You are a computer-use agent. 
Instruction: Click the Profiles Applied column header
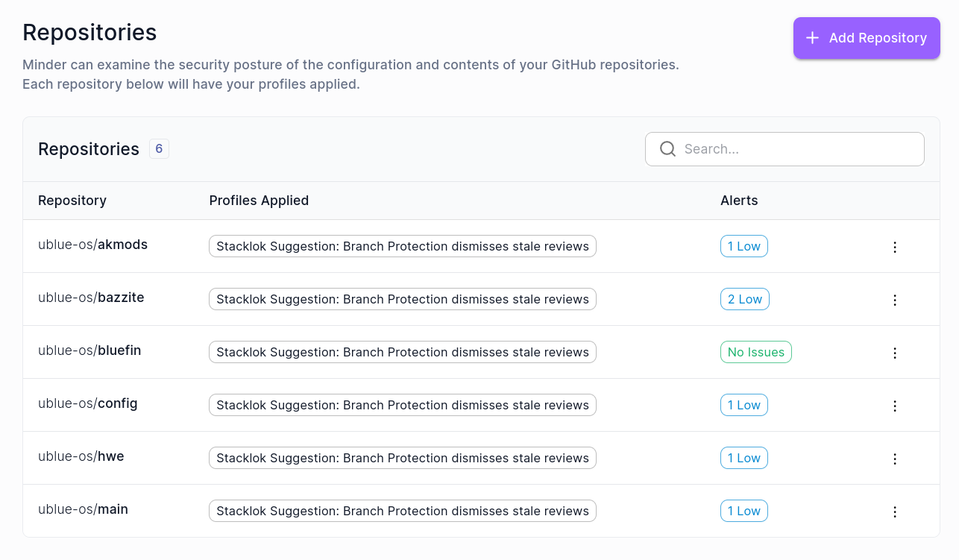(x=259, y=201)
